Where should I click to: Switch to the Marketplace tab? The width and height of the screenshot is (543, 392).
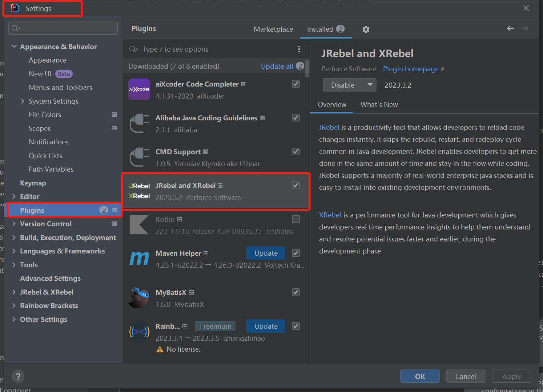pos(273,29)
